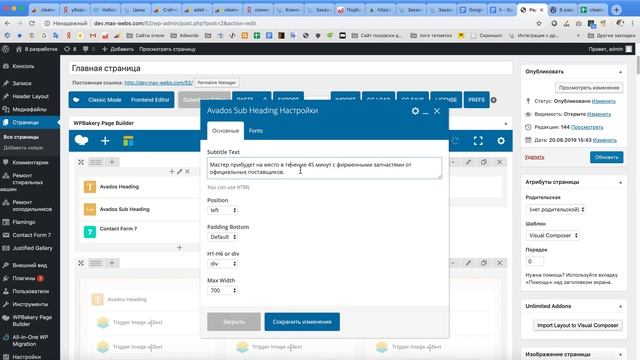Reload the browser page

[x=32, y=23]
